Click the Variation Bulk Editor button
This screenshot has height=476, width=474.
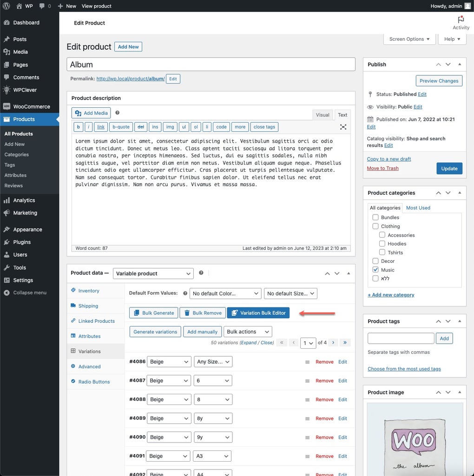tap(258, 313)
